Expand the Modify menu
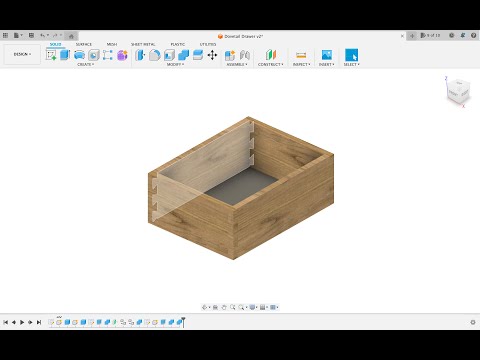Image resolution: width=480 pixels, height=360 pixels. click(175, 64)
